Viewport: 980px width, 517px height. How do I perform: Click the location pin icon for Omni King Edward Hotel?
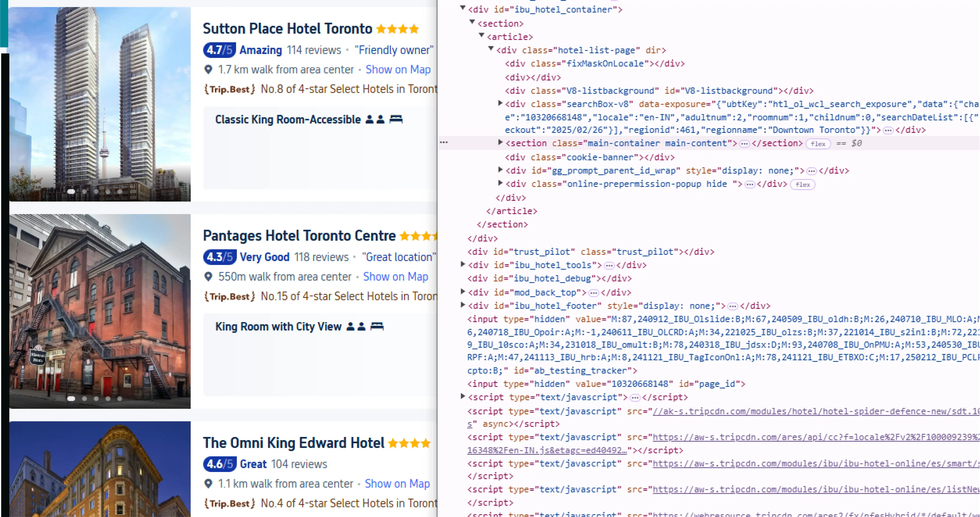click(x=208, y=484)
